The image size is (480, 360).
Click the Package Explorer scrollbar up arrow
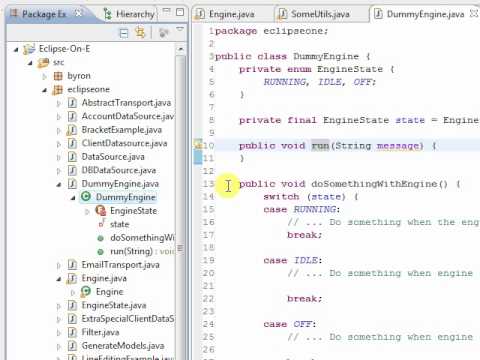coord(180,49)
